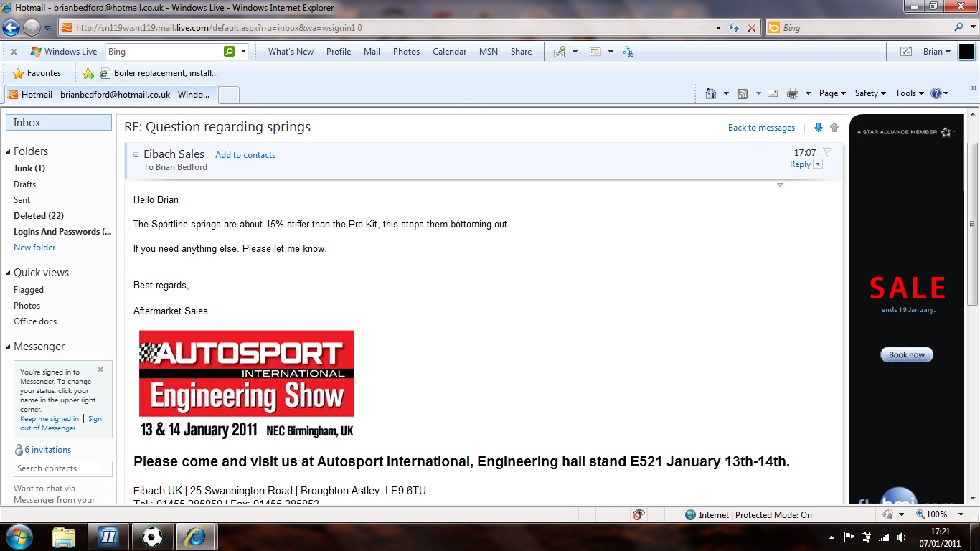
Task: Open Profile in Windows Live toolbar
Action: point(339,52)
